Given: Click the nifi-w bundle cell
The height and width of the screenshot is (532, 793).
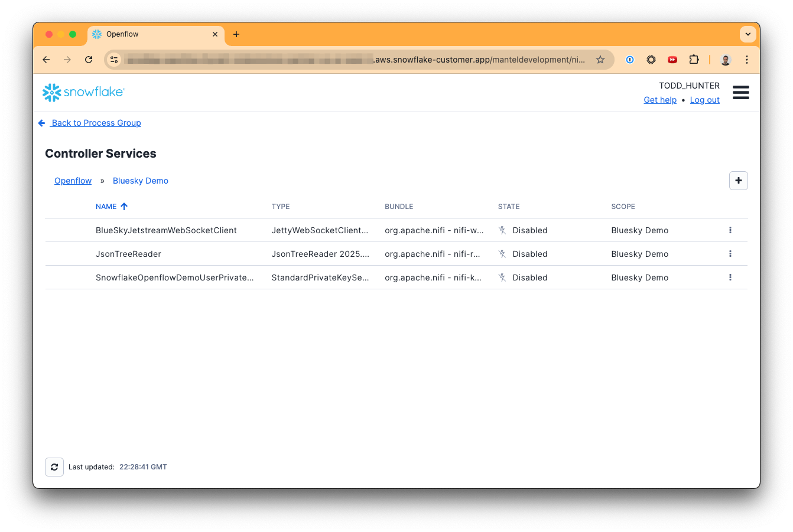Looking at the screenshot, I should tap(434, 230).
